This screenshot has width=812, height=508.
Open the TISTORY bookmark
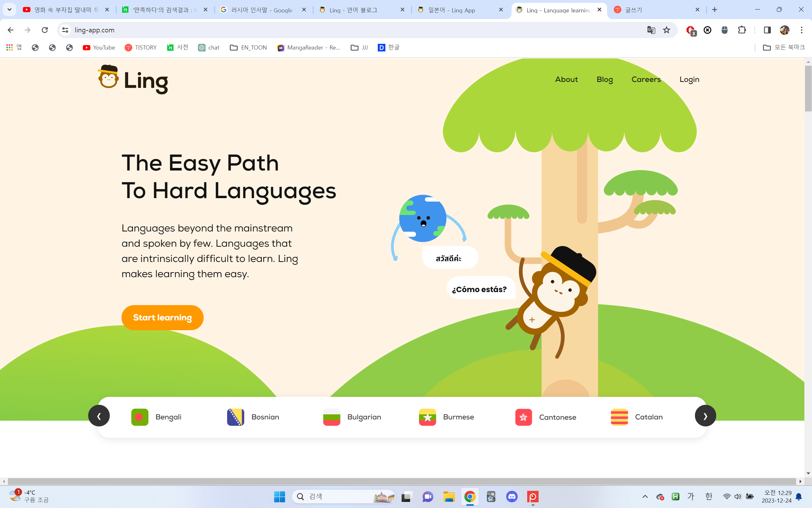141,47
